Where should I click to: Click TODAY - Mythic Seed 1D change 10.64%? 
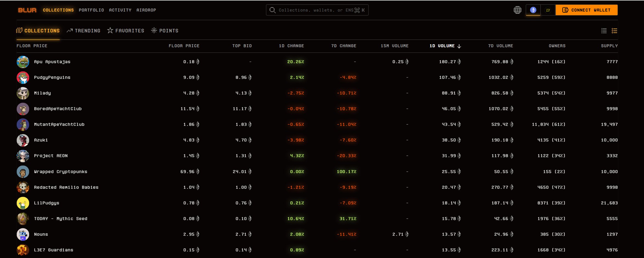296,219
